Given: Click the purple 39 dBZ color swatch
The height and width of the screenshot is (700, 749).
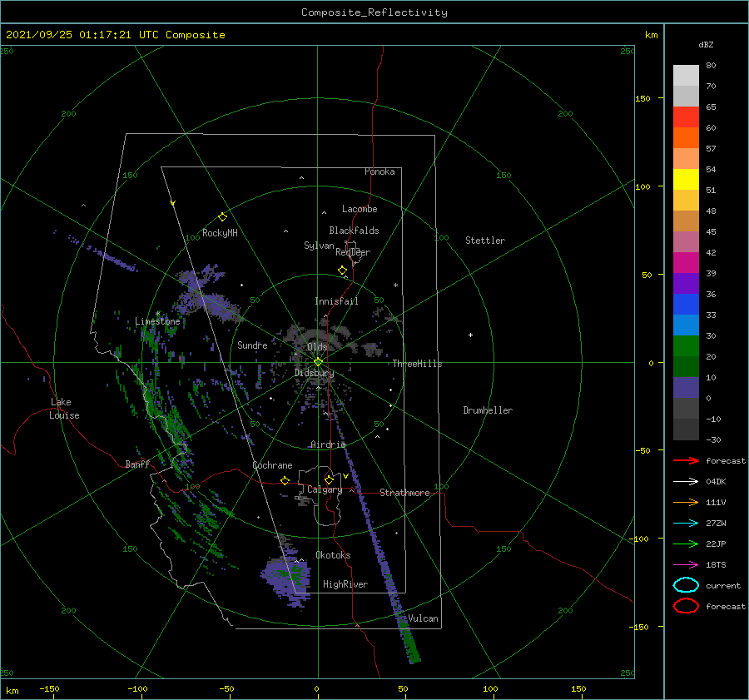Looking at the screenshot, I should point(686,284).
